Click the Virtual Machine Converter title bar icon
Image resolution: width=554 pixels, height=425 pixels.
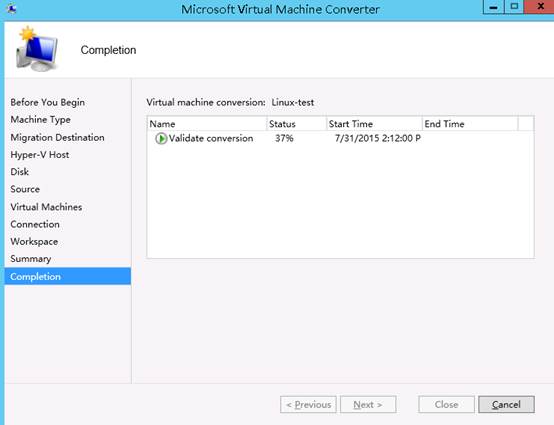pyautogui.click(x=12, y=8)
